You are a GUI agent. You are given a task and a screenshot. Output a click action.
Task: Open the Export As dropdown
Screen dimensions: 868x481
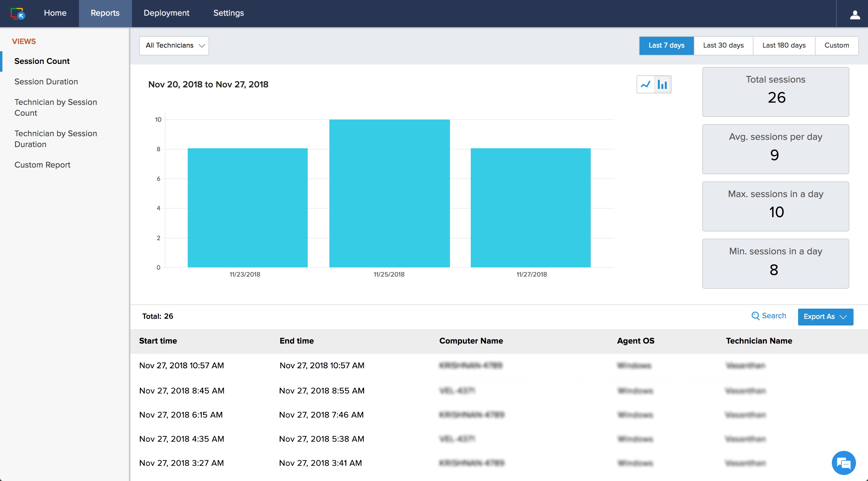[x=825, y=317]
